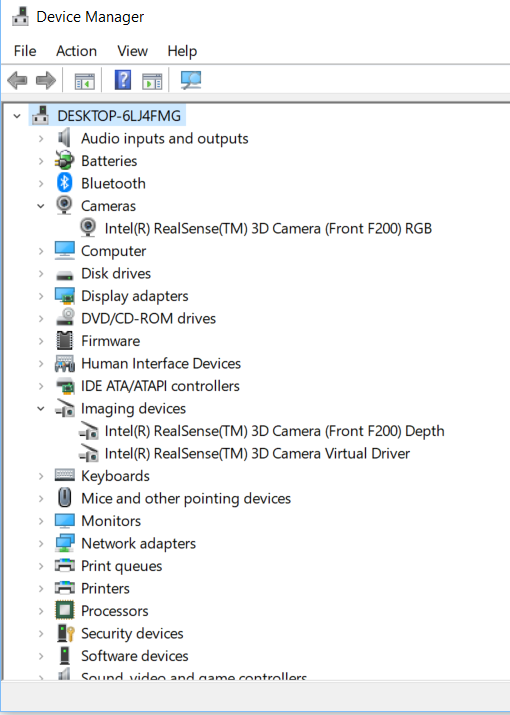Select RealSense 3D Camera (Front F200) RGB

point(268,228)
